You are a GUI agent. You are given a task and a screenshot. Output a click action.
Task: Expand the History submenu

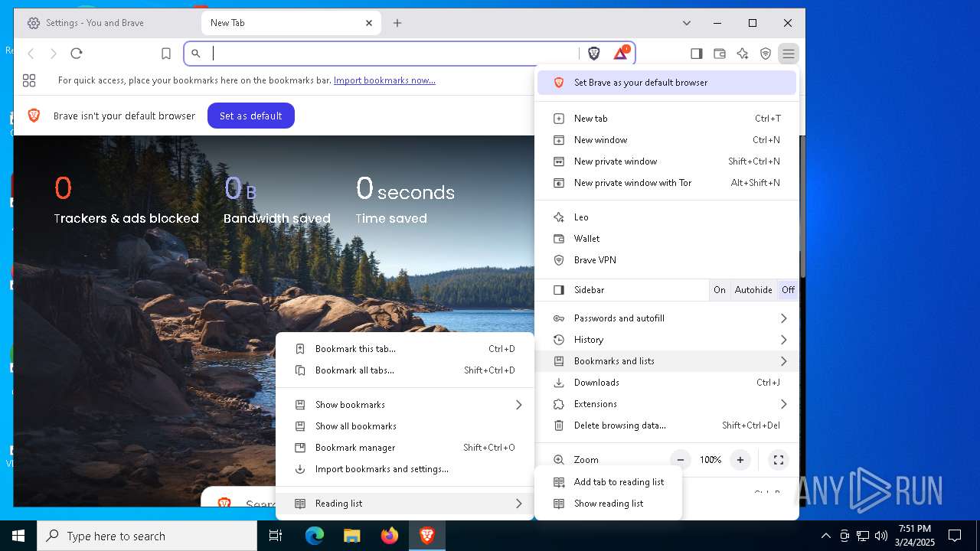pos(667,340)
